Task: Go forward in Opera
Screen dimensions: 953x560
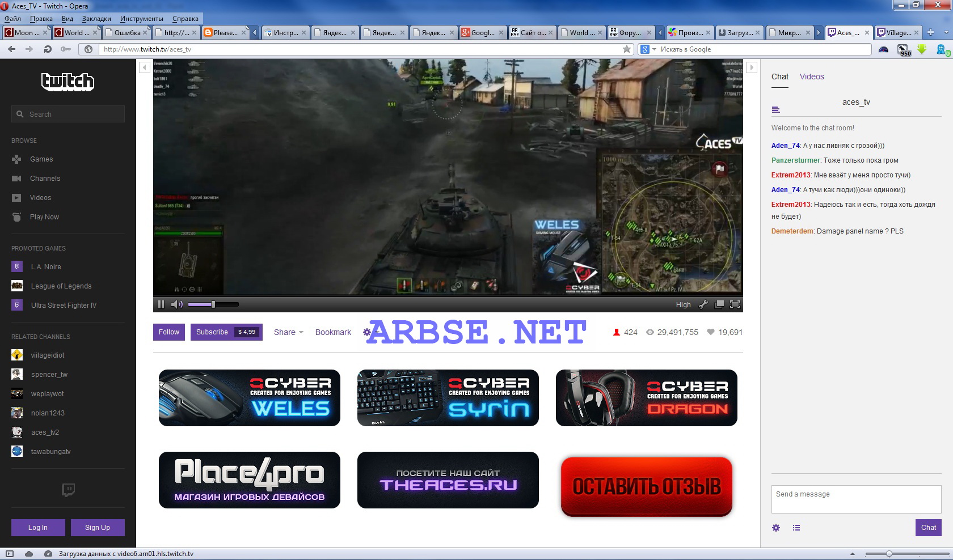Action: [29, 49]
